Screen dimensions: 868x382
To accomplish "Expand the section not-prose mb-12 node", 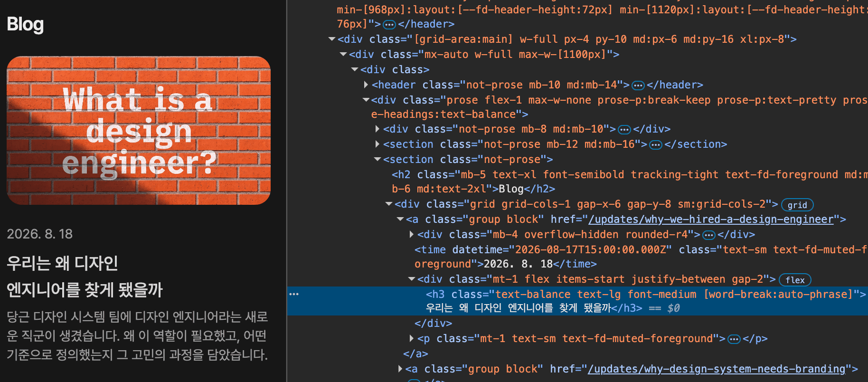I will point(377,144).
